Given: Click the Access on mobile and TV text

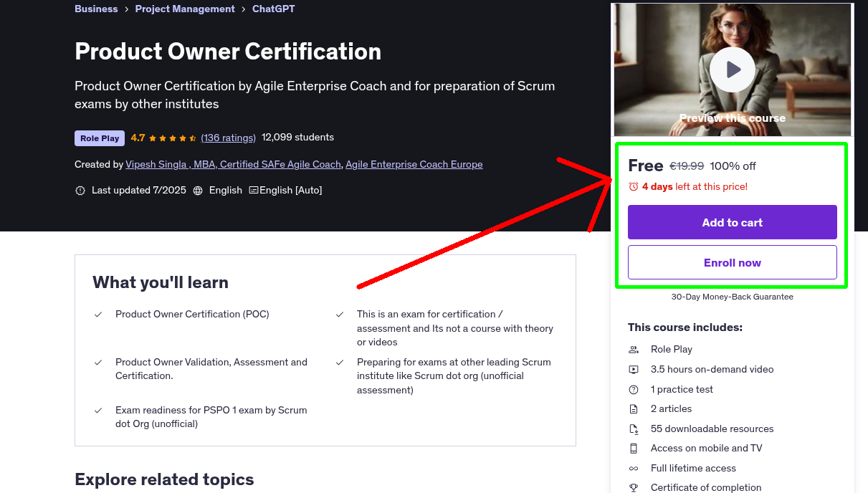Looking at the screenshot, I should (707, 449).
